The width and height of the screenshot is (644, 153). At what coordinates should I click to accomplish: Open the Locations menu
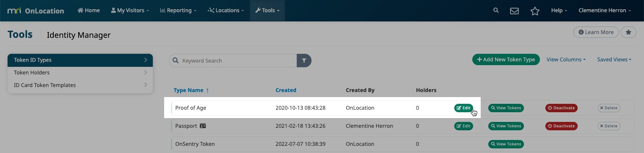[x=226, y=11]
